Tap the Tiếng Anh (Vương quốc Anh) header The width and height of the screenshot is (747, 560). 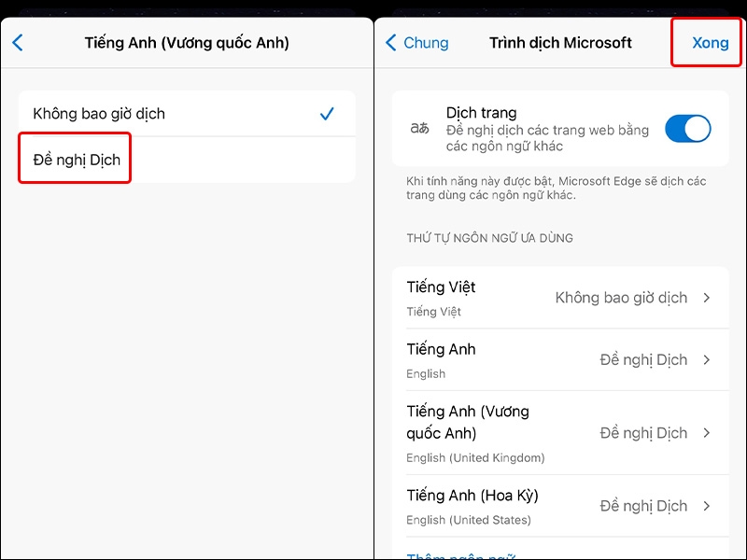click(187, 42)
